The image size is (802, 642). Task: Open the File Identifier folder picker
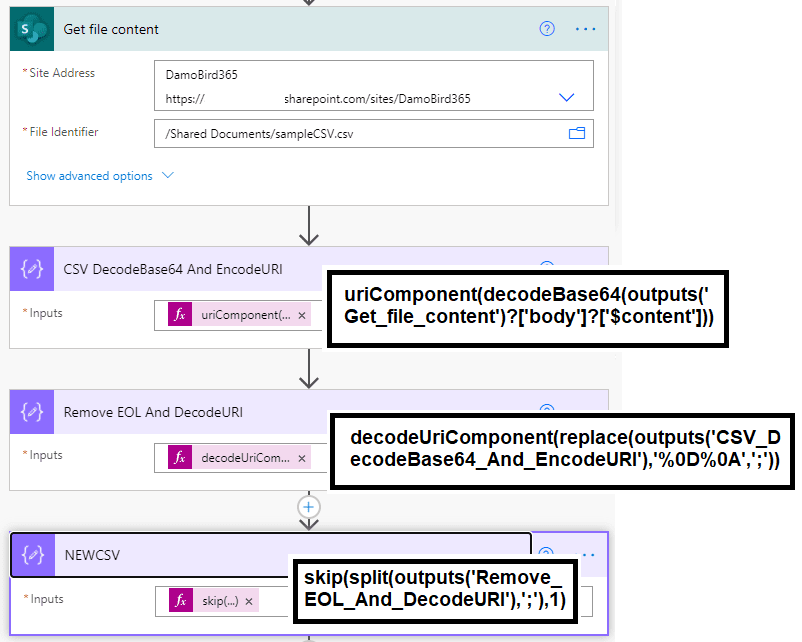(x=576, y=134)
